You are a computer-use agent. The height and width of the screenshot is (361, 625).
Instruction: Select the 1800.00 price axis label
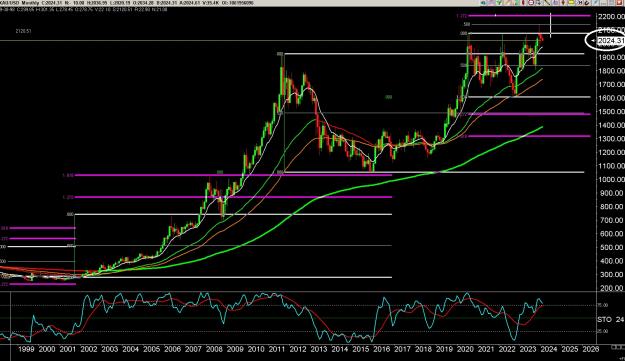click(611, 71)
